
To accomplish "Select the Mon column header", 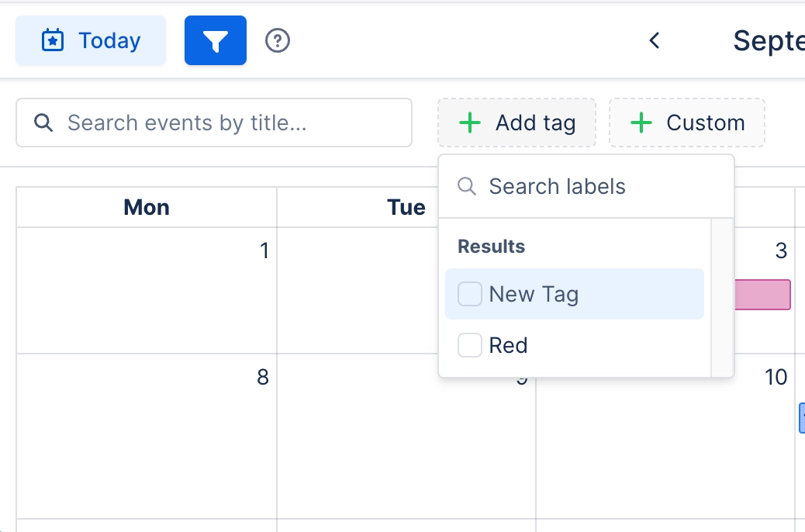I will pos(146,207).
